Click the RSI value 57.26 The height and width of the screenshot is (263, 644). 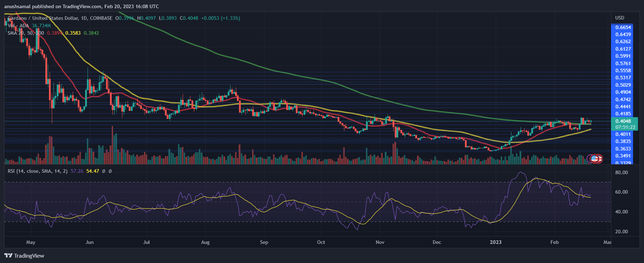click(x=77, y=171)
